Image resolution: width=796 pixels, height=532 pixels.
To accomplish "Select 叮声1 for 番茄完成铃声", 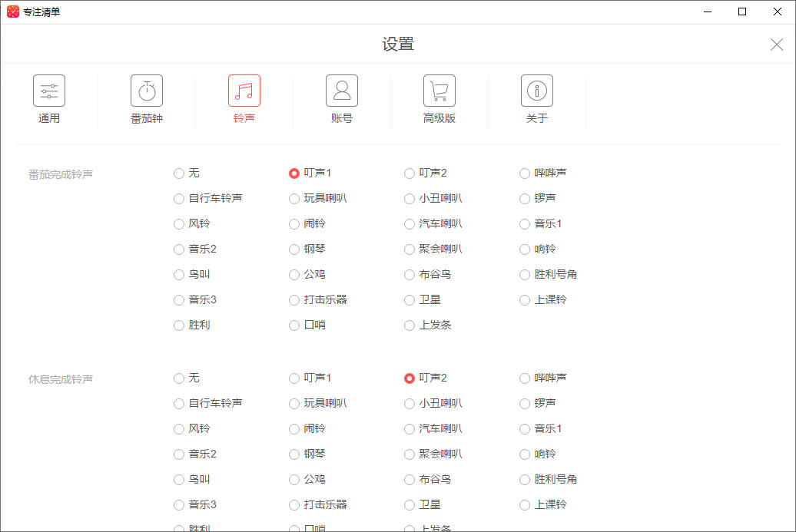I will point(294,173).
